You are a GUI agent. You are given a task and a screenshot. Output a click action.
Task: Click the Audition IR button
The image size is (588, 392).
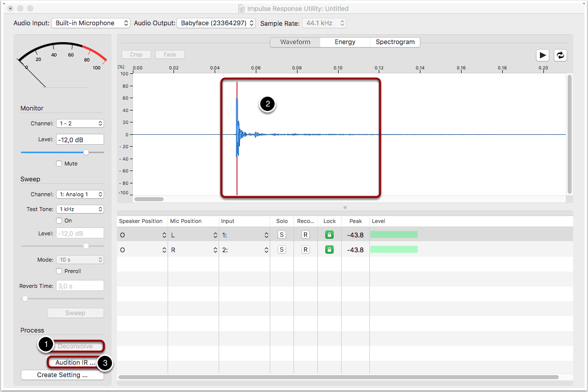(75, 363)
